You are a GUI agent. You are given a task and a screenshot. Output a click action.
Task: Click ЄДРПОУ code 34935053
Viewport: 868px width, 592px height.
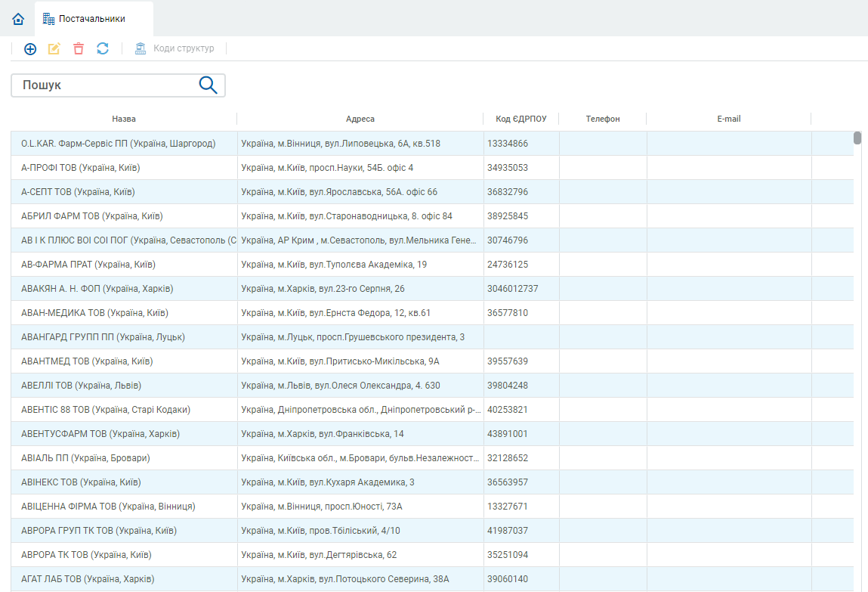click(x=508, y=168)
